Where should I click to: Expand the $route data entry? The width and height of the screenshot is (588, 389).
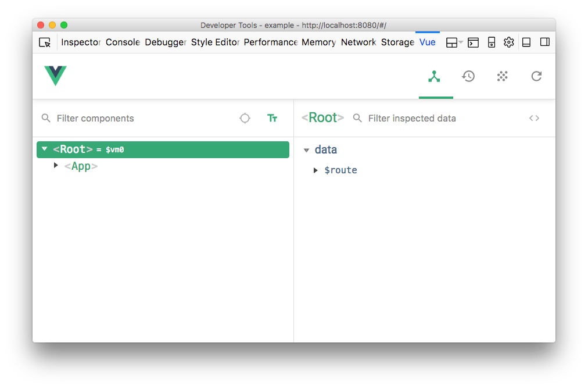click(x=314, y=170)
